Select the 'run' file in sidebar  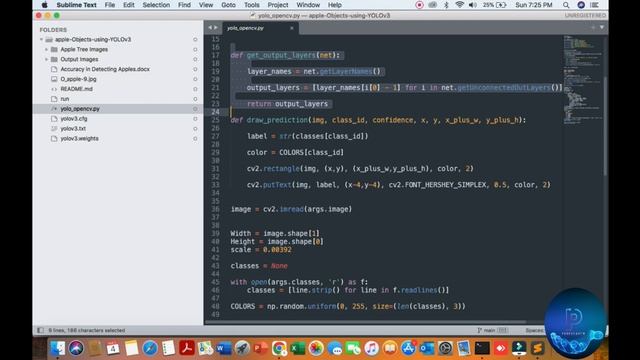(64, 99)
